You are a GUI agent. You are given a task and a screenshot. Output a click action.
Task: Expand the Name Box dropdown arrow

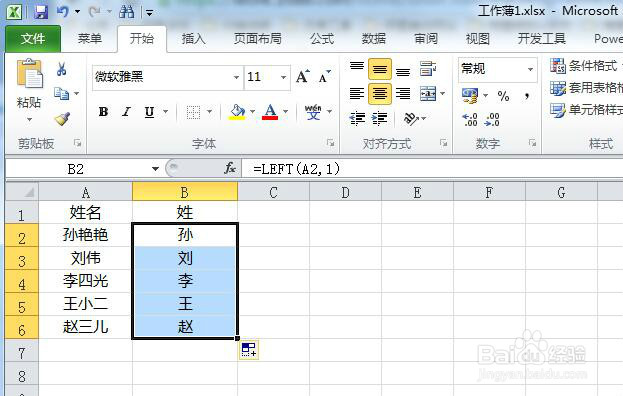tap(155, 169)
